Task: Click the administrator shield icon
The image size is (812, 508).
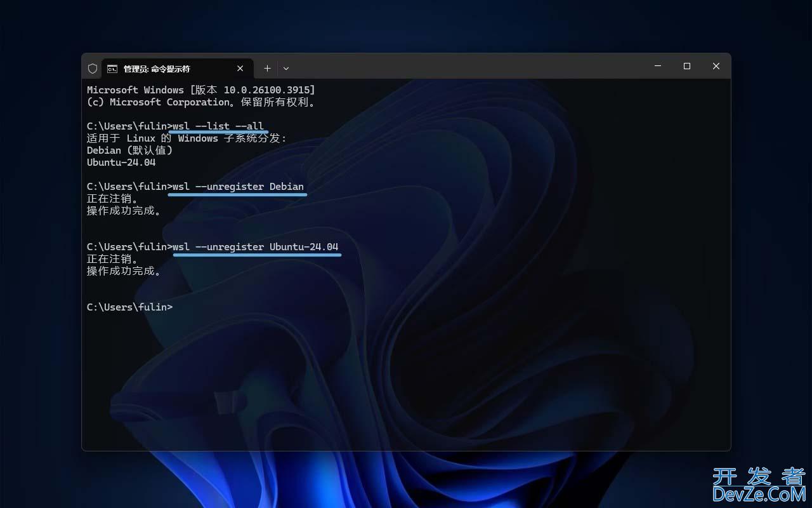Action: [93, 69]
